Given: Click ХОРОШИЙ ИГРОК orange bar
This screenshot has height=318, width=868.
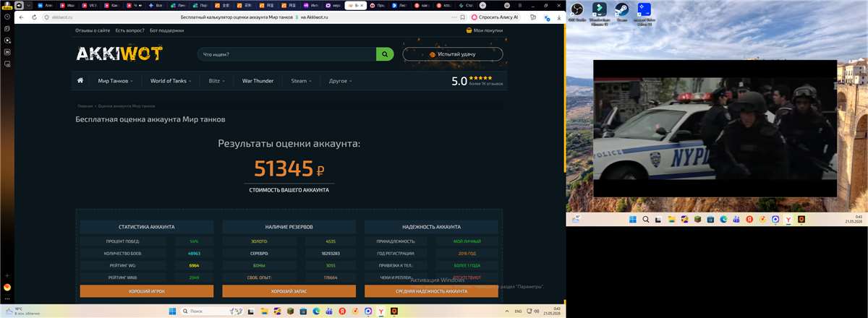Looking at the screenshot, I should [147, 291].
